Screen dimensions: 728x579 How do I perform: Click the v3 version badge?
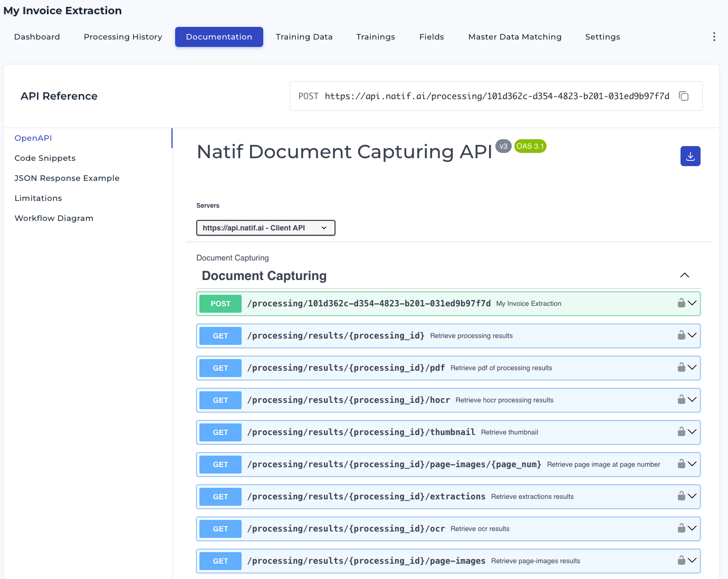pyautogui.click(x=503, y=146)
